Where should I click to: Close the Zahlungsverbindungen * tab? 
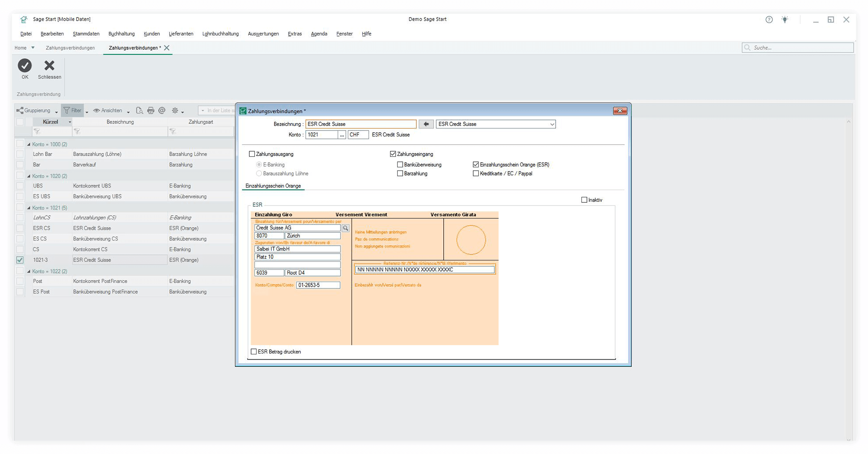coord(167,48)
